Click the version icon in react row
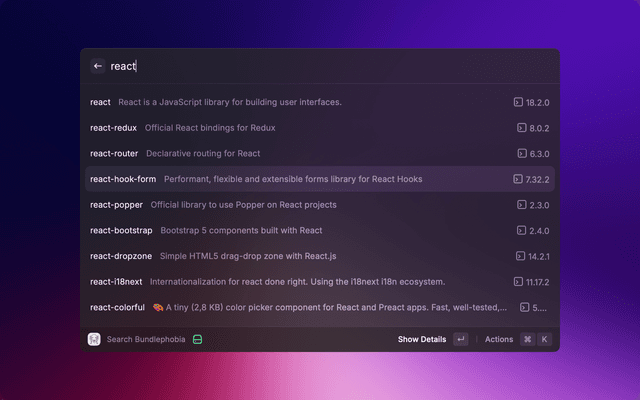Screen dimensions: 640x400 (517, 102)
